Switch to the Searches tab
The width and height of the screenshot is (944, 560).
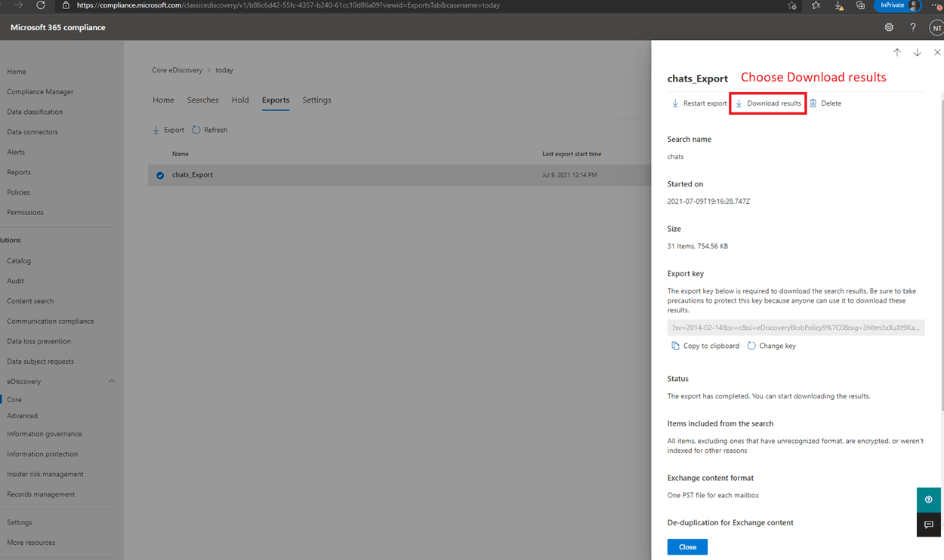click(x=203, y=100)
